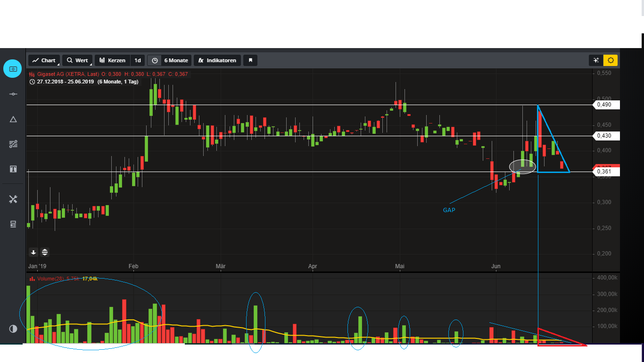644x362 pixels.
Task: Open the trend line tools icon
Action: (x=13, y=144)
